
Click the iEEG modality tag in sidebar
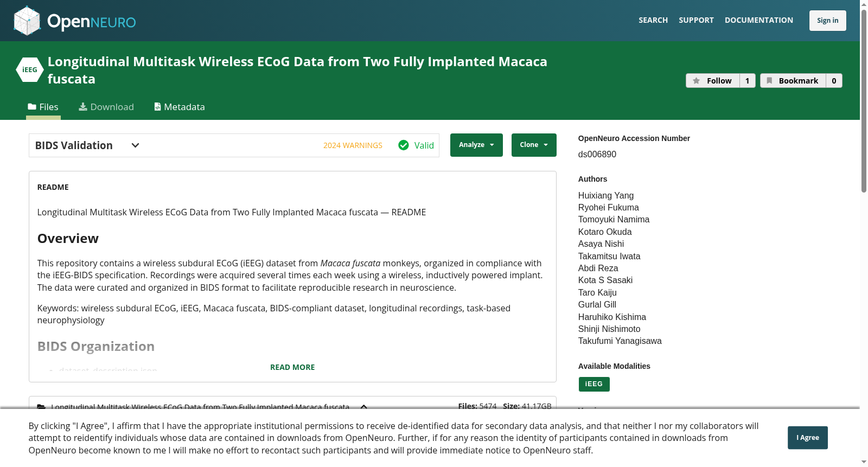click(594, 384)
